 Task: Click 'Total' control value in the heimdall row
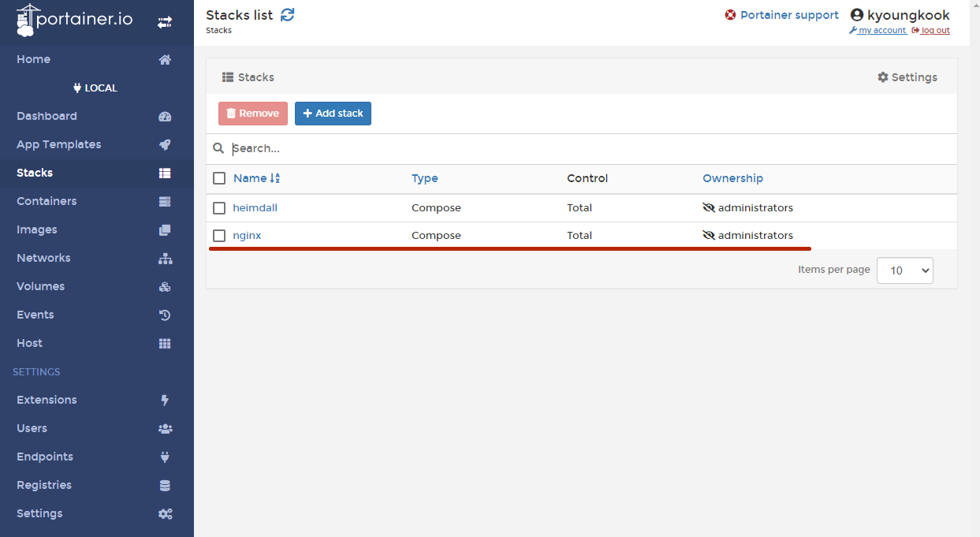(x=579, y=208)
